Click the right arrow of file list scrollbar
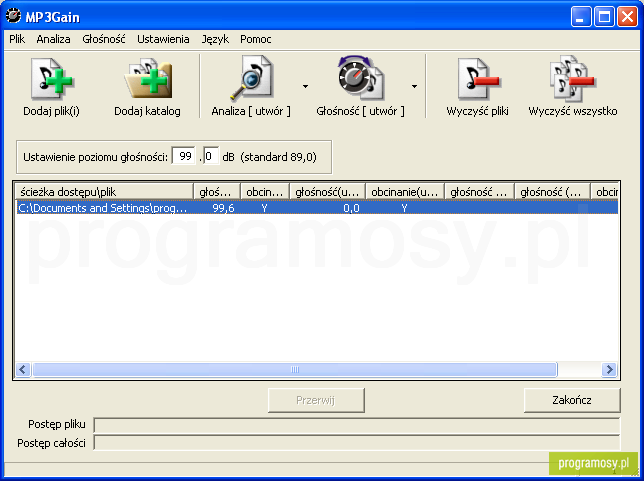This screenshot has width=644, height=481. pos(609,370)
